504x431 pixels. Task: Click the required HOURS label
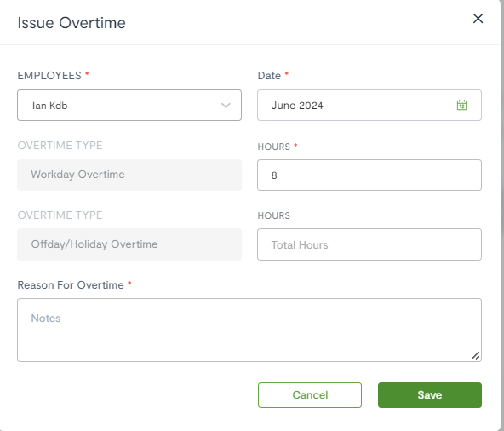tap(274, 147)
